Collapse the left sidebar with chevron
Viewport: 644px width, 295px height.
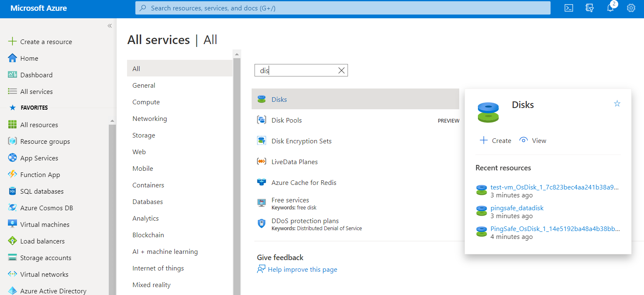click(x=110, y=26)
